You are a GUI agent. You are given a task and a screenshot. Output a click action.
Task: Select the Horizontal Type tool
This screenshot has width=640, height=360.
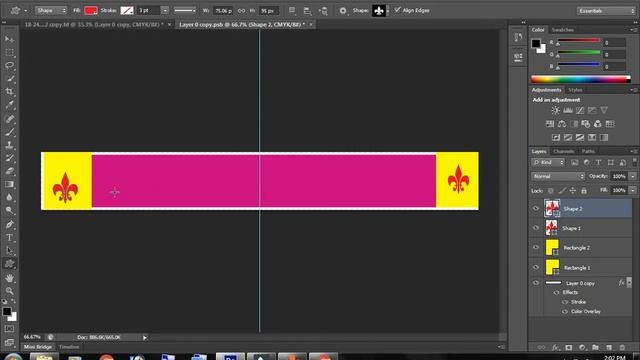[x=9, y=238]
